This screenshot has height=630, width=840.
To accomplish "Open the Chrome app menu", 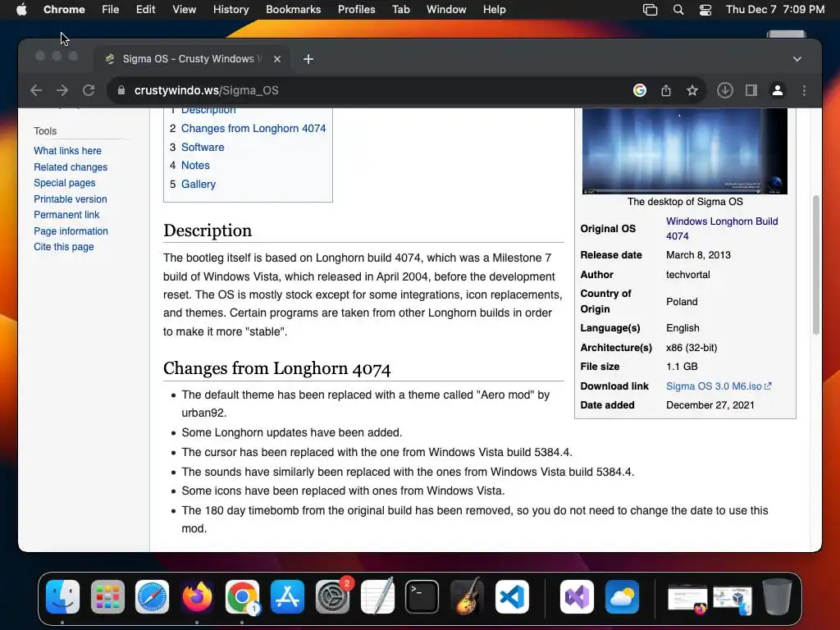I will pos(64,10).
